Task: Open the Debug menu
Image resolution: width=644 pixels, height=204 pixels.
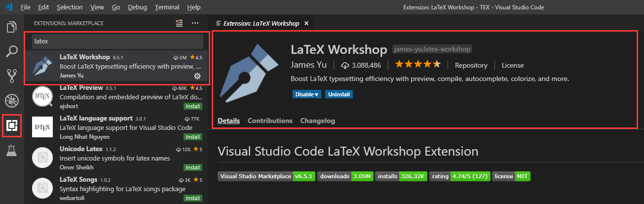Action: coord(137,7)
